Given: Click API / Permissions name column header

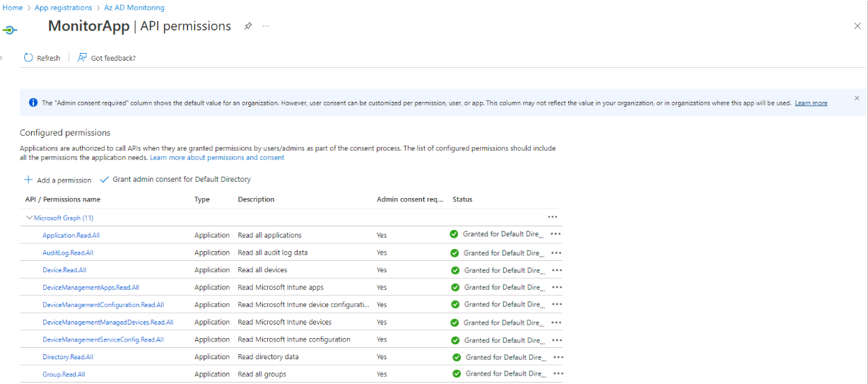Looking at the screenshot, I should [63, 199].
